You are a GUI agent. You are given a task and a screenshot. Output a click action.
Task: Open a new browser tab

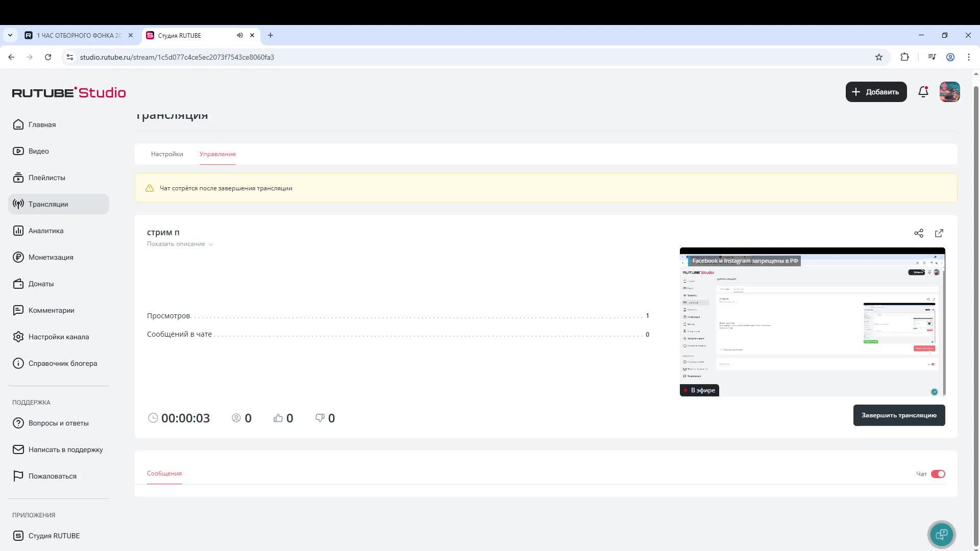pos(271,35)
